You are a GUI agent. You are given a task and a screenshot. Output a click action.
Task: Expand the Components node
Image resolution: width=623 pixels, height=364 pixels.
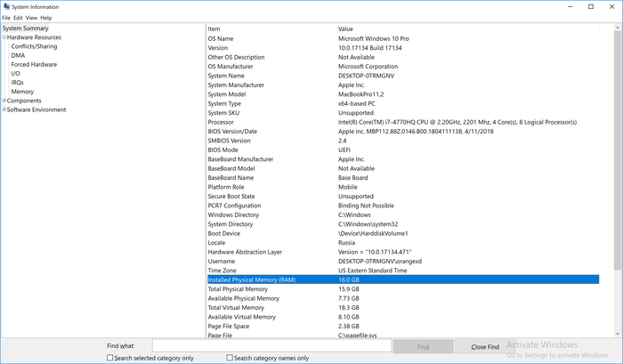click(x=4, y=101)
